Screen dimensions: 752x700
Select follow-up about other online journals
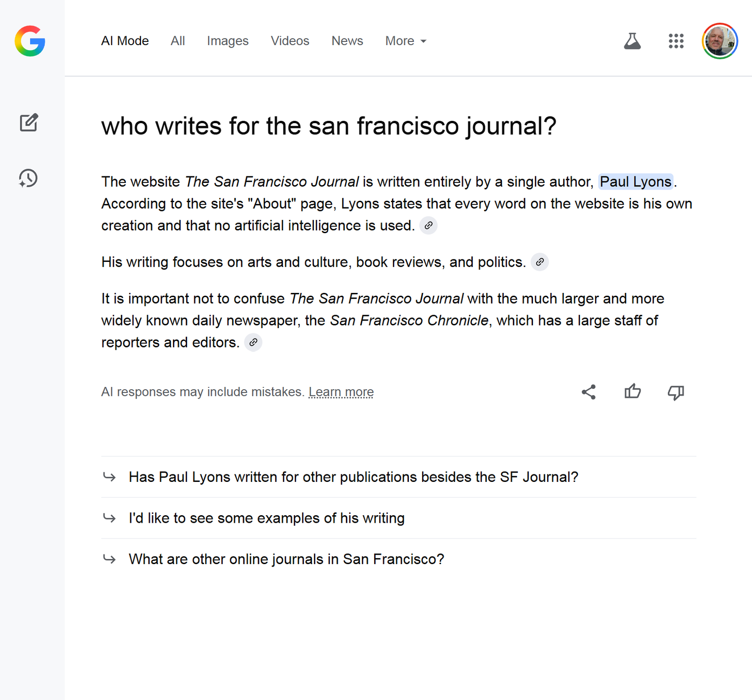pos(286,559)
